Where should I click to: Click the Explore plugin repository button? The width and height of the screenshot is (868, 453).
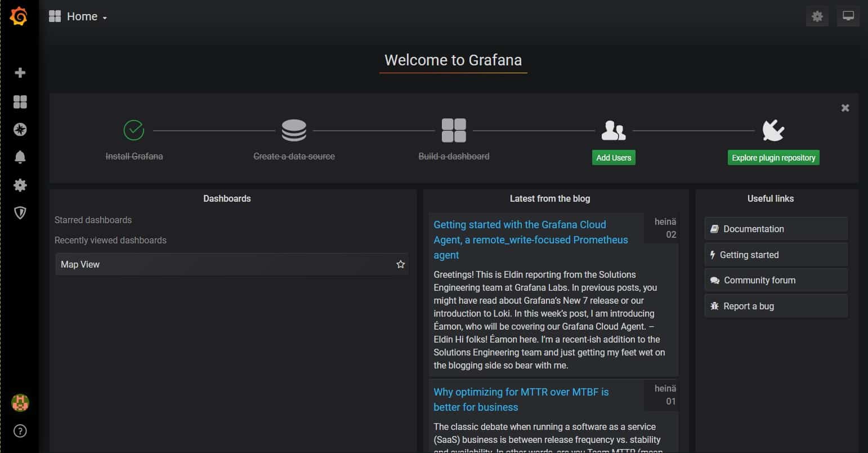point(773,158)
